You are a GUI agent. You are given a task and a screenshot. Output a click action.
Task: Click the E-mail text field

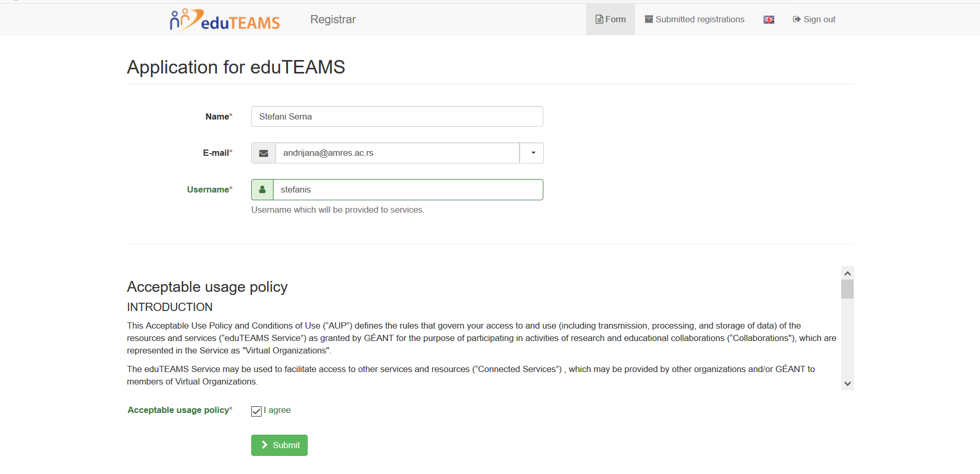[398, 153]
